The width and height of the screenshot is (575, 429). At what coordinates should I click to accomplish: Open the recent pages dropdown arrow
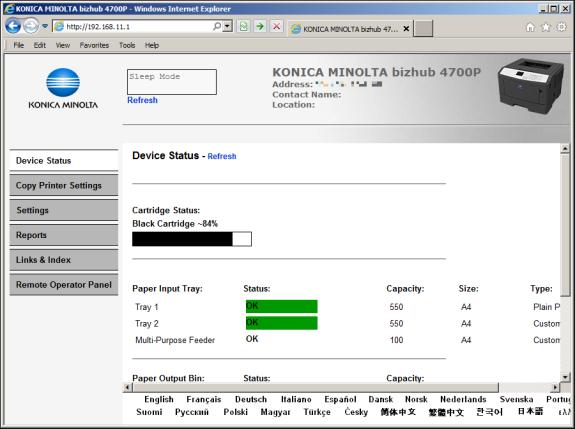(45, 26)
